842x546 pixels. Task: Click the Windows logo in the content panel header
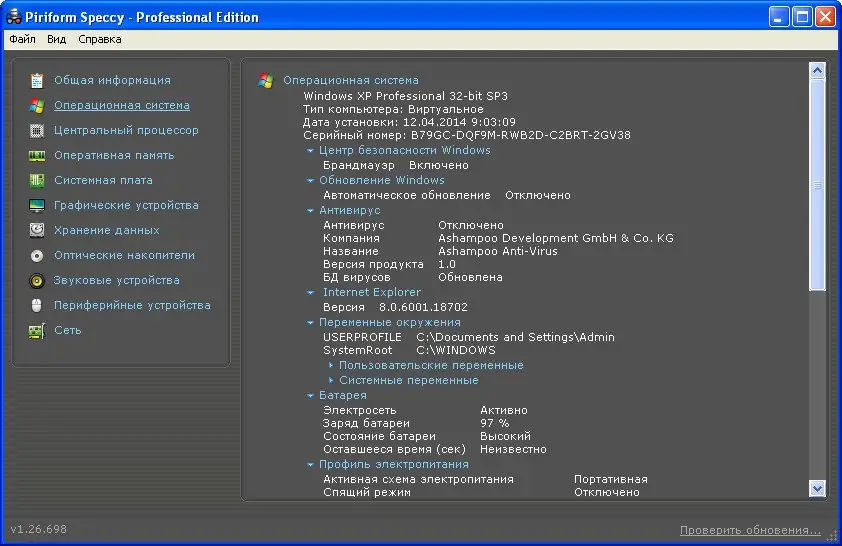click(266, 81)
